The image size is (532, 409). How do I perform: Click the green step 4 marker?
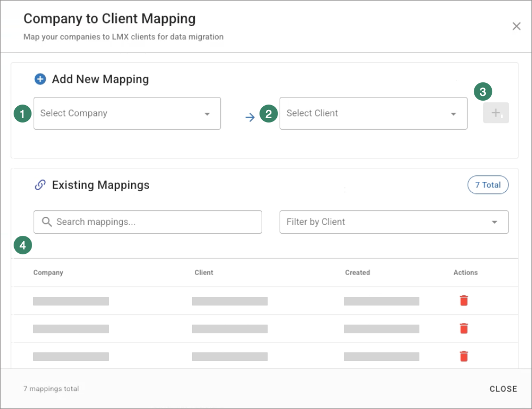coord(22,246)
